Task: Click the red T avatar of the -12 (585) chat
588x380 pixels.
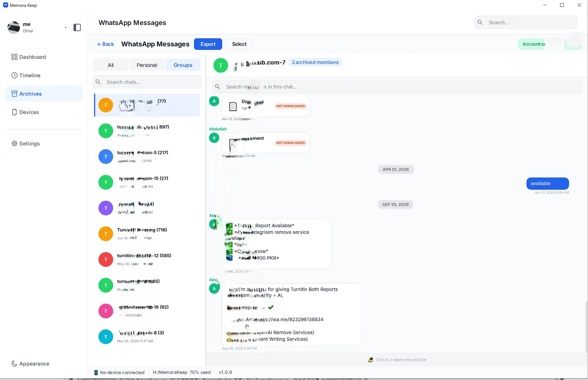Action: [x=106, y=260]
